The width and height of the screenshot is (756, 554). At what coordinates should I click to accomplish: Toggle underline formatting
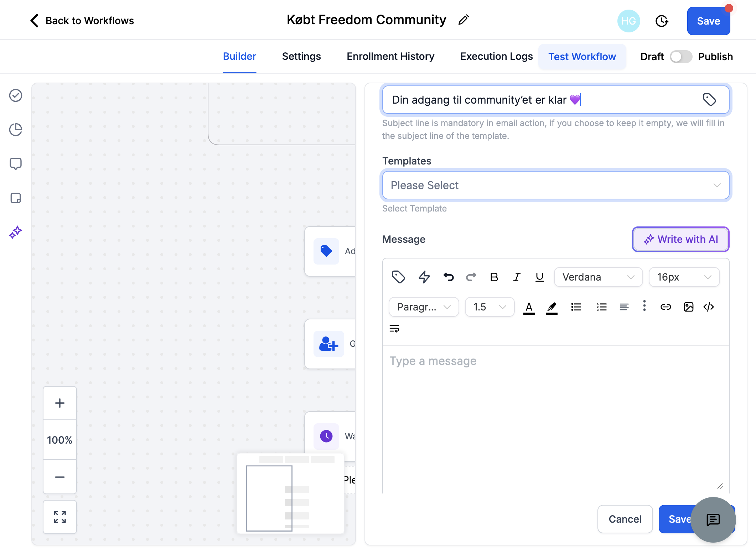pos(539,277)
